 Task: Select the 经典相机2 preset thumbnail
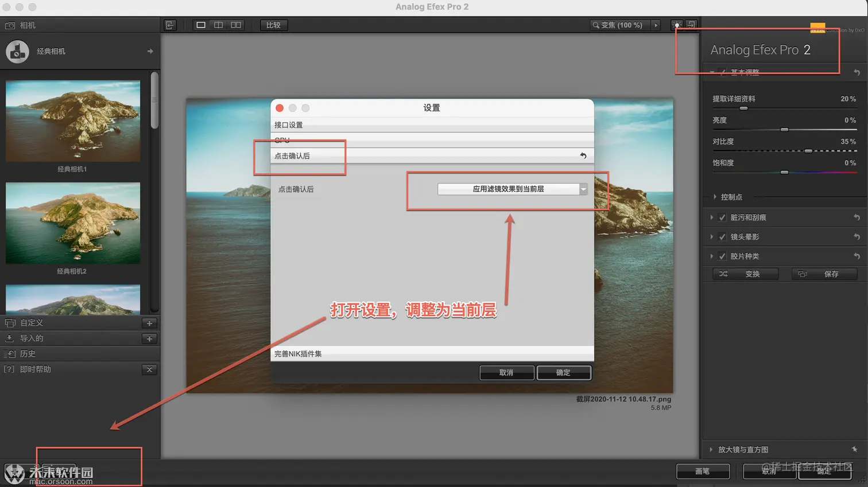point(73,223)
